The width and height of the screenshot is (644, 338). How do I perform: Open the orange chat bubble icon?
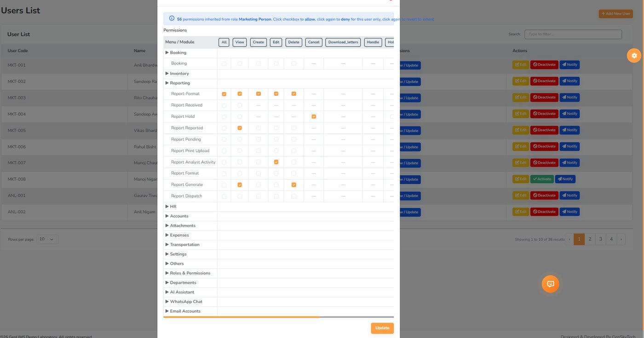[x=550, y=284]
